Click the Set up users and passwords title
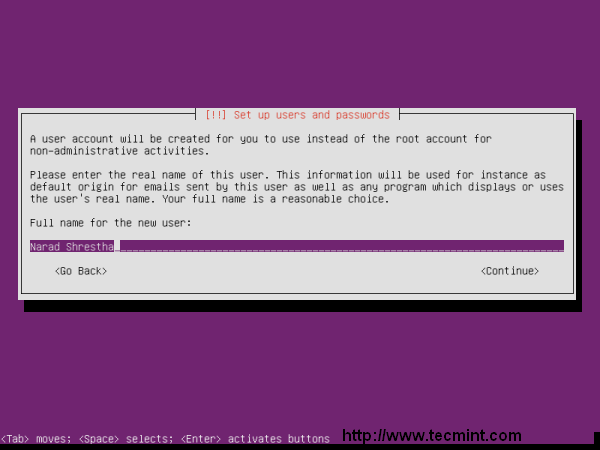 (312, 115)
